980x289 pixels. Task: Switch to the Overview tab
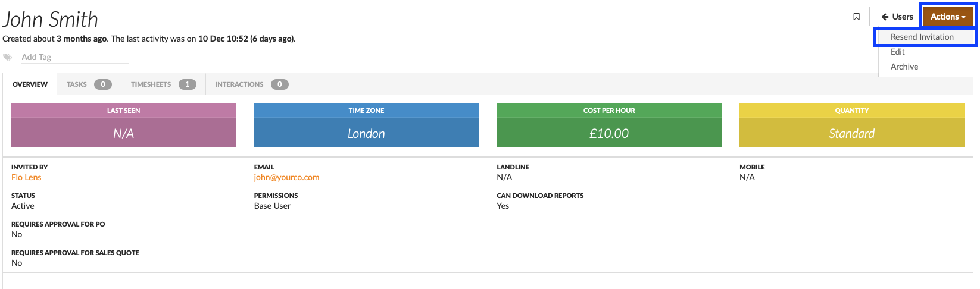point(30,84)
